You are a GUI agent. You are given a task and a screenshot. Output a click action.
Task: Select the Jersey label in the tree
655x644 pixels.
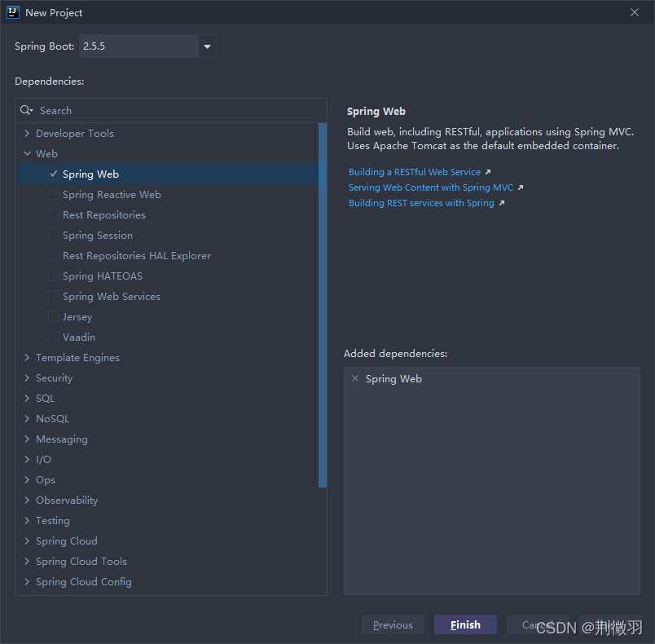point(77,317)
